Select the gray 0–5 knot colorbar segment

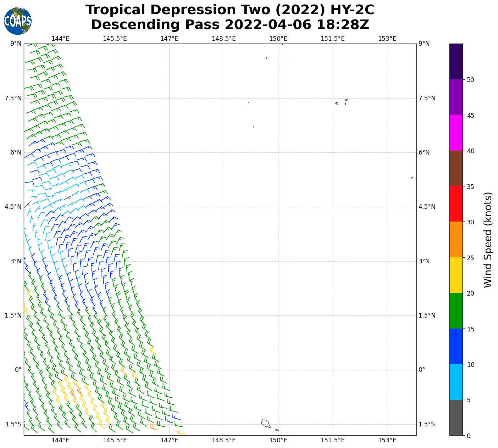pyautogui.click(x=456, y=418)
